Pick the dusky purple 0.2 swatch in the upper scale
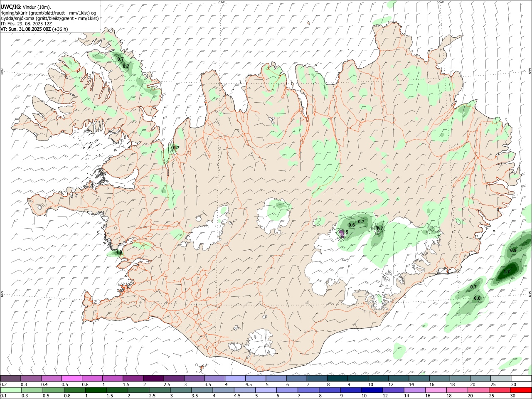 [10, 378]
